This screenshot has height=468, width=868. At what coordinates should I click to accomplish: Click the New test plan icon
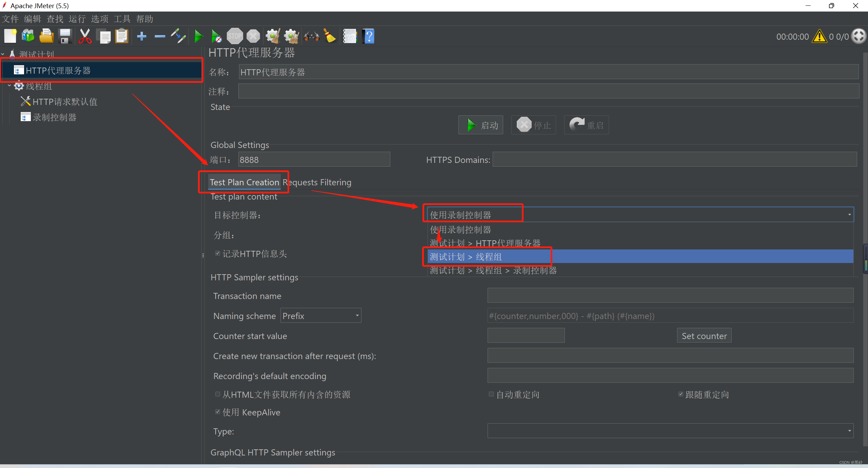pyautogui.click(x=10, y=36)
